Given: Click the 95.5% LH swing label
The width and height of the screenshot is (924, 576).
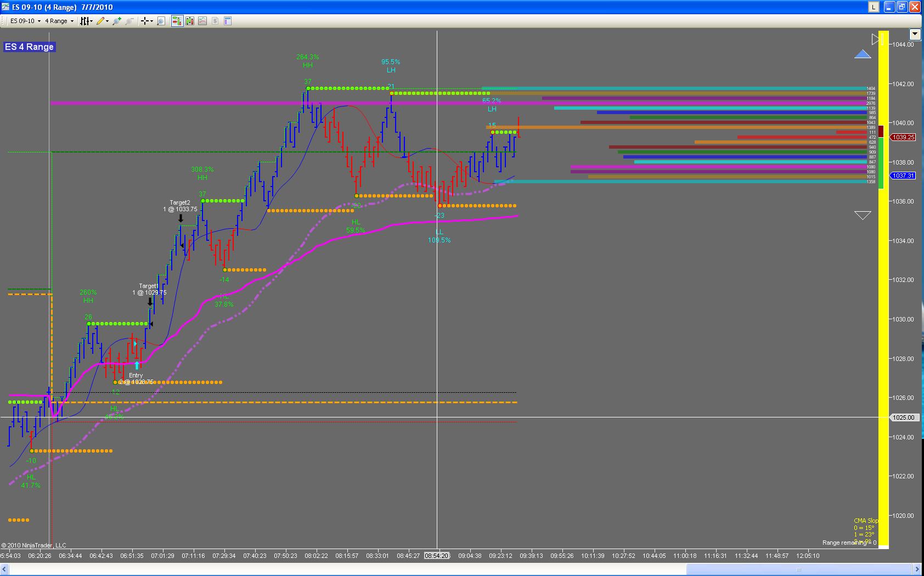Looking at the screenshot, I should [x=391, y=66].
